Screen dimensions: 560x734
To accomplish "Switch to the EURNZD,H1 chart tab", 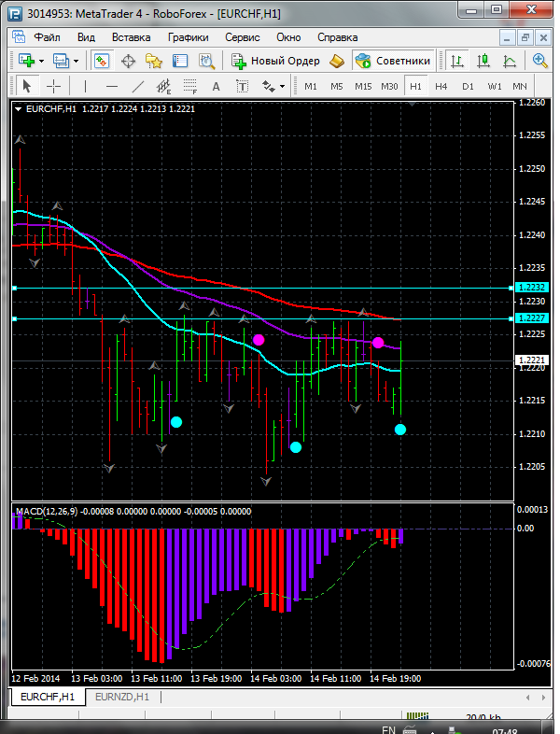I will (x=122, y=697).
